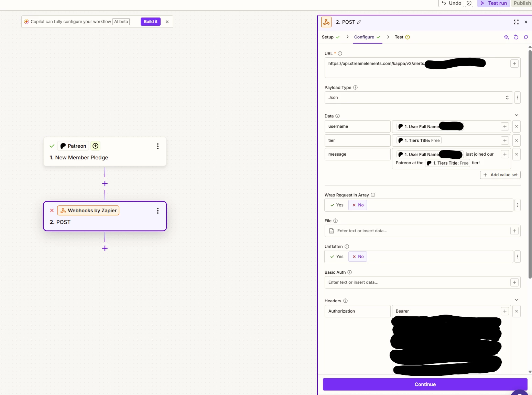Click the Basic Auth input field

(x=422, y=282)
